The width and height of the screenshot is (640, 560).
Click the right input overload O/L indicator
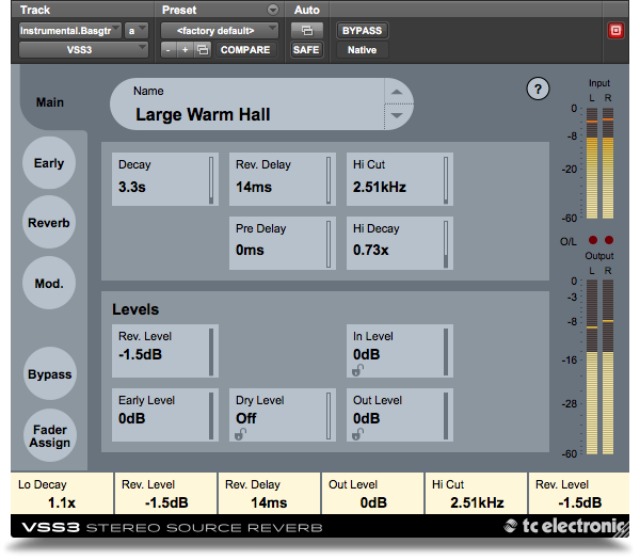(x=609, y=240)
